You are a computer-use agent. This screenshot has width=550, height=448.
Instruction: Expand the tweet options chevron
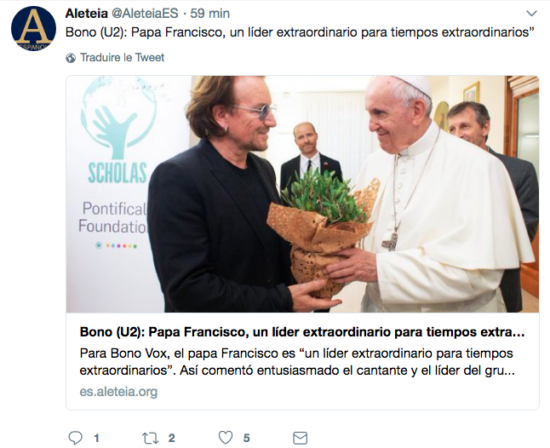pyautogui.click(x=532, y=13)
